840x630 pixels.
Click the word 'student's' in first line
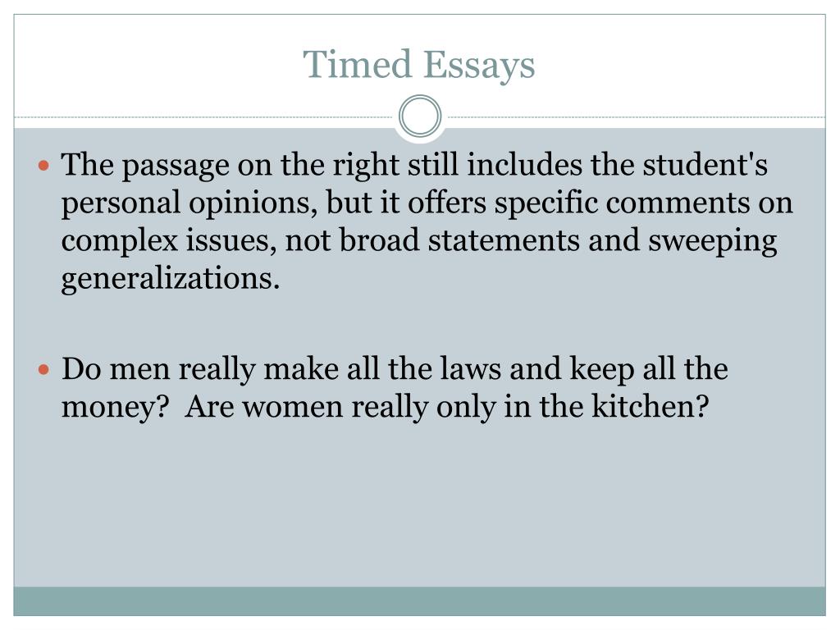(x=705, y=164)
